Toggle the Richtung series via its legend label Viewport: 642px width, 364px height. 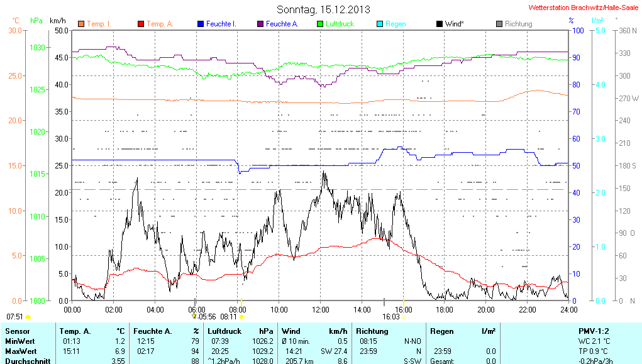[x=519, y=24]
